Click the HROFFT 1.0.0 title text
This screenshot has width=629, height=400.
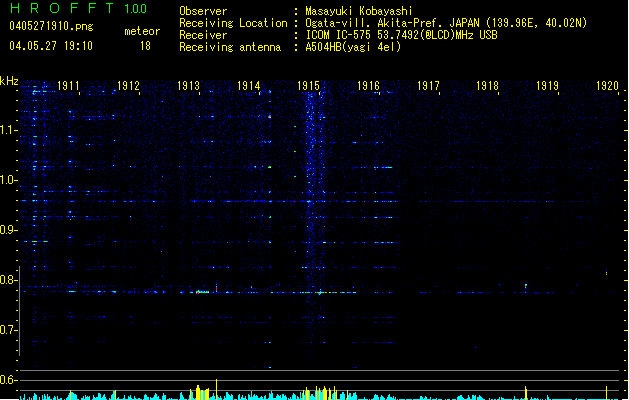pos(79,8)
